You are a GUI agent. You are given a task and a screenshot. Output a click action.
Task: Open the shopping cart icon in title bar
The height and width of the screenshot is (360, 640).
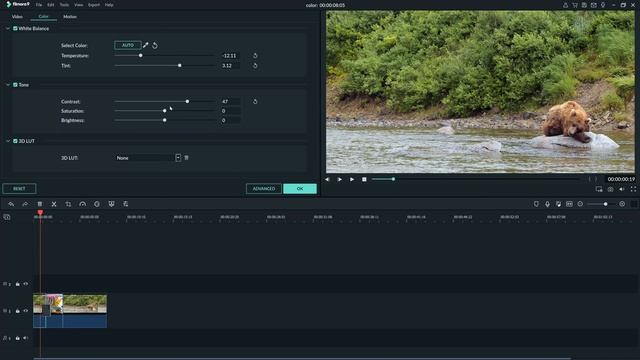[575, 5]
